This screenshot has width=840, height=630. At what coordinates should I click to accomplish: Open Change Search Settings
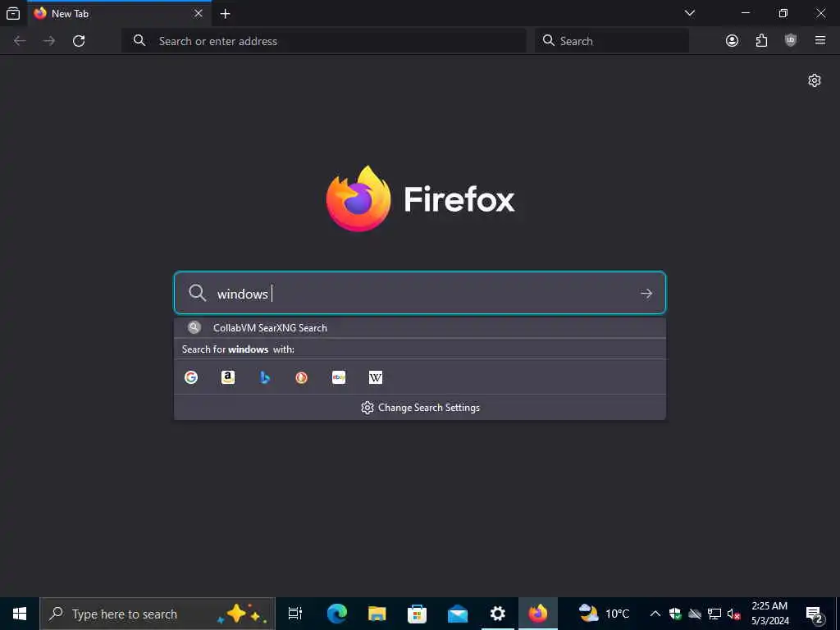[421, 408]
